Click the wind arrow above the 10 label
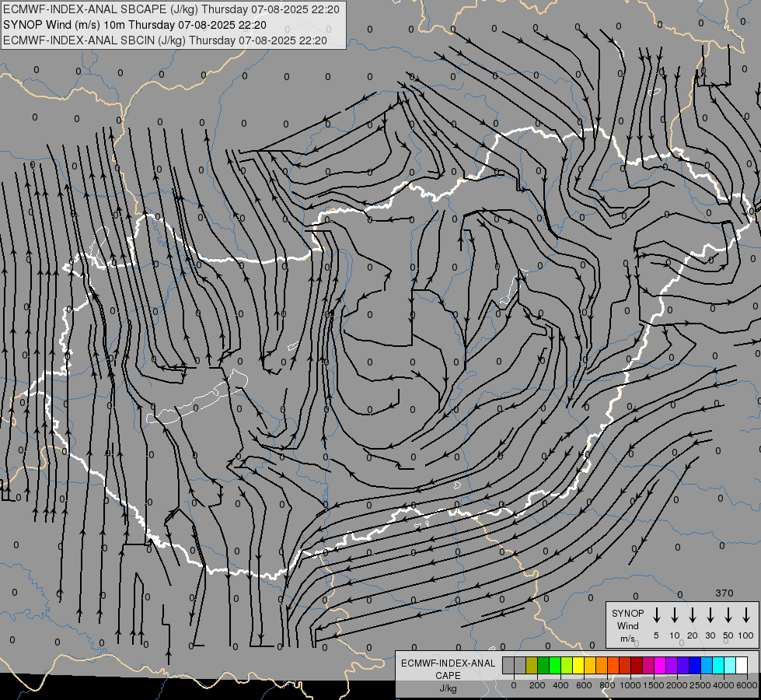Viewport: 761px width, 700px height. pos(674,615)
